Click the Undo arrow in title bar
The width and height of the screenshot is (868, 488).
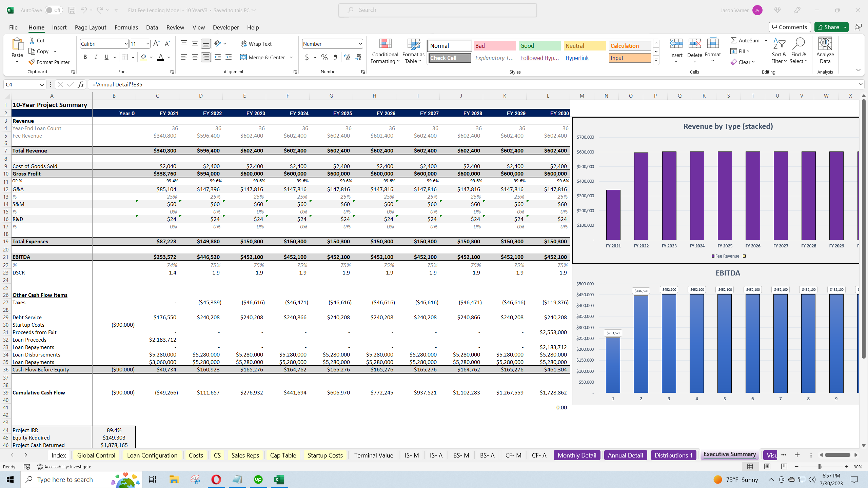pos(83,10)
